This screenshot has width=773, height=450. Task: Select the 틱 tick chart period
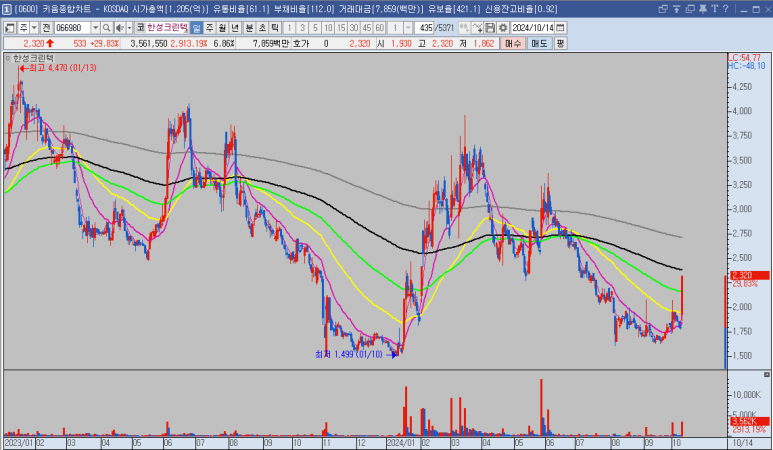click(275, 28)
